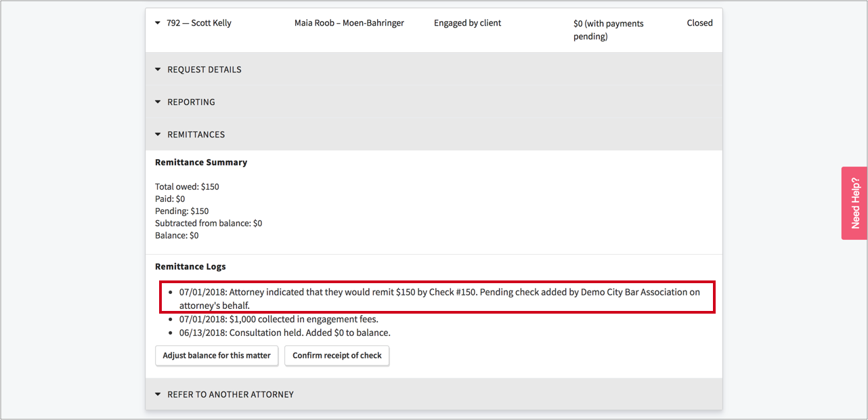Click the $0 with payments pending amount
Screen dimensions: 868x420
pos(608,30)
